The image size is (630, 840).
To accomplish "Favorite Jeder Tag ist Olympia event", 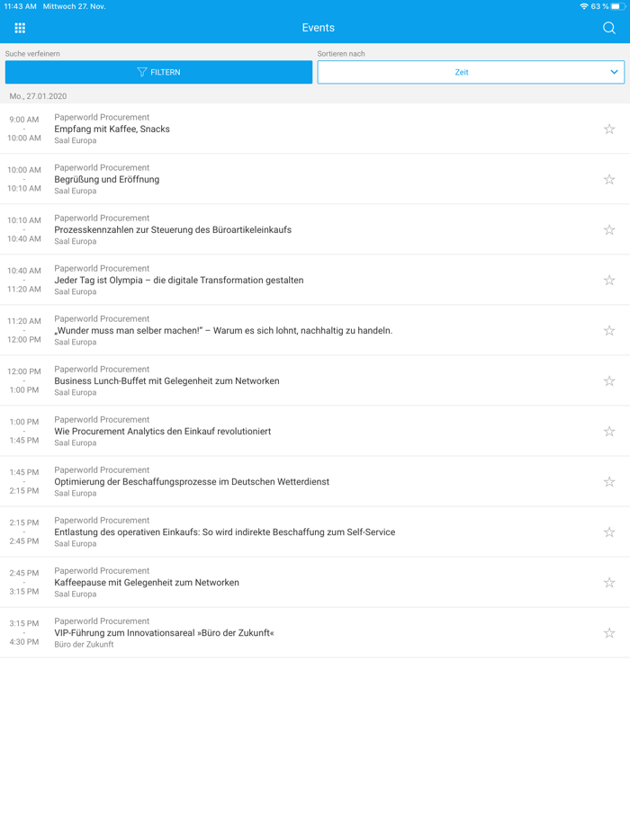I will pos(609,281).
